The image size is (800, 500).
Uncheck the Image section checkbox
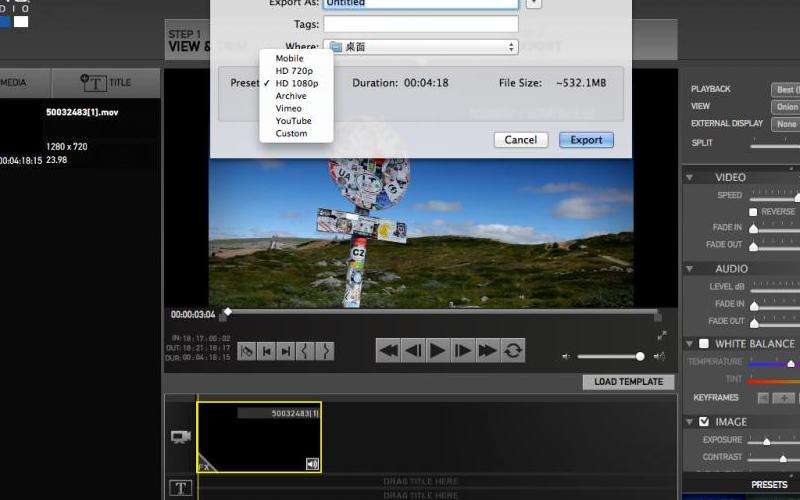[703, 422]
